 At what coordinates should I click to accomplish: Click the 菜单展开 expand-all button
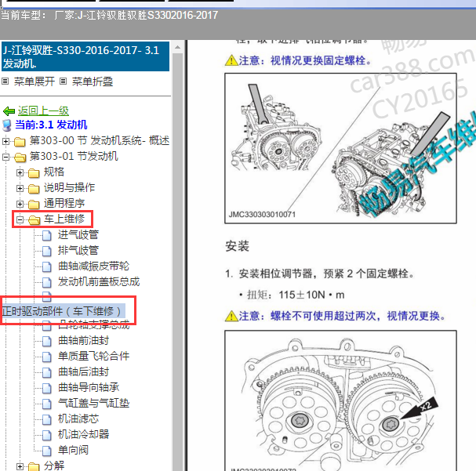coord(35,82)
